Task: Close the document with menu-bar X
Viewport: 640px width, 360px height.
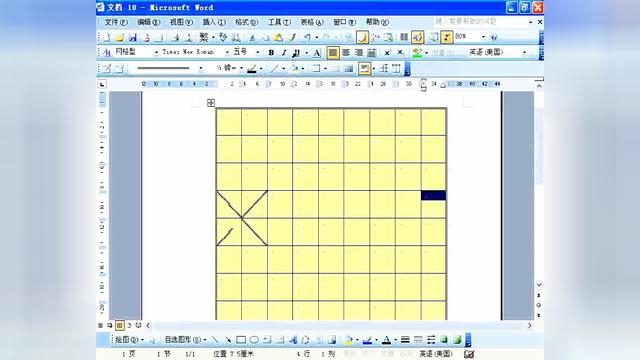Action: (540, 22)
